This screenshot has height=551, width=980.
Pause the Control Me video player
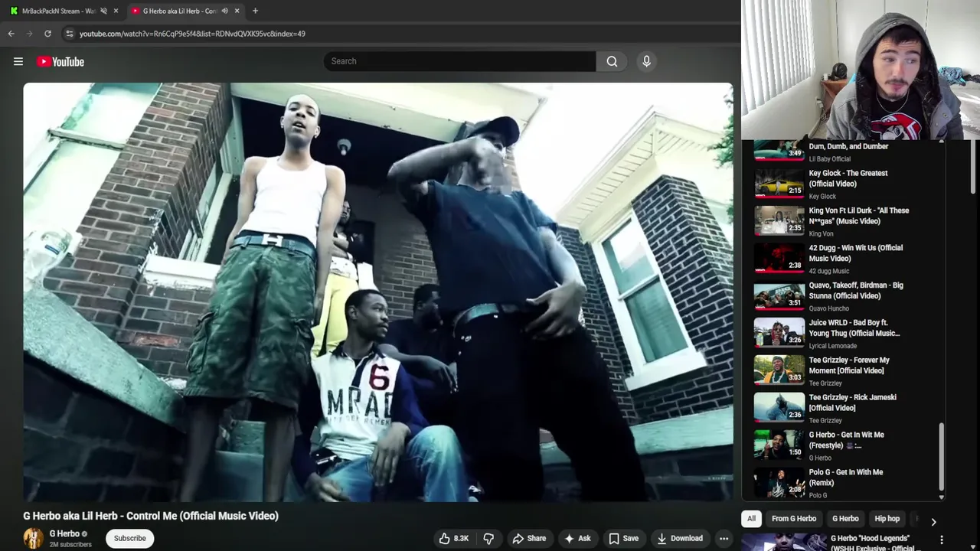tap(377, 292)
